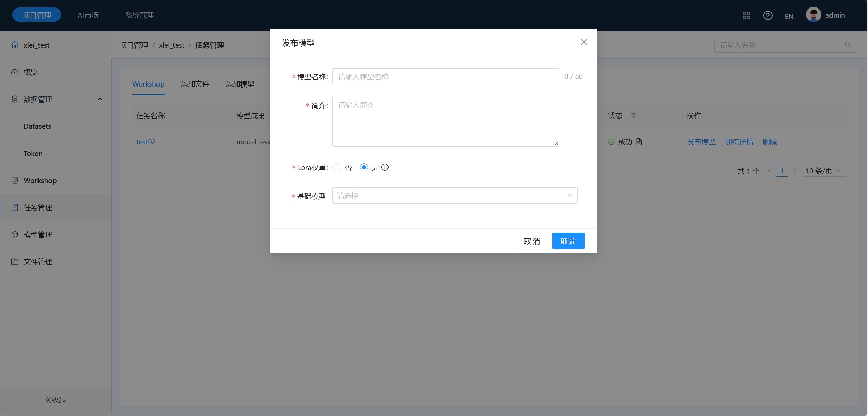
Task: Open the 基础模型 dropdown
Action: click(x=455, y=196)
